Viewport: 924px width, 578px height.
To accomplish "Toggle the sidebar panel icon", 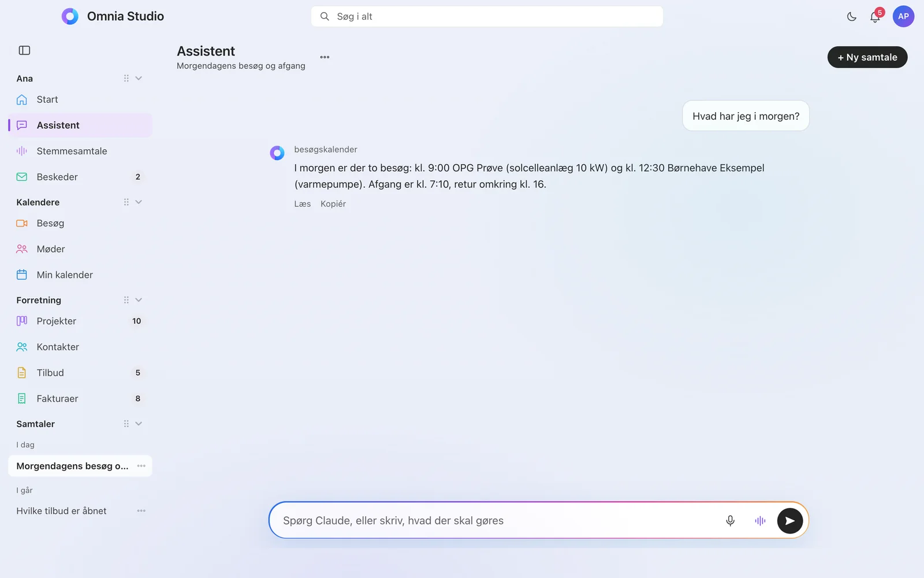I will coord(24,50).
